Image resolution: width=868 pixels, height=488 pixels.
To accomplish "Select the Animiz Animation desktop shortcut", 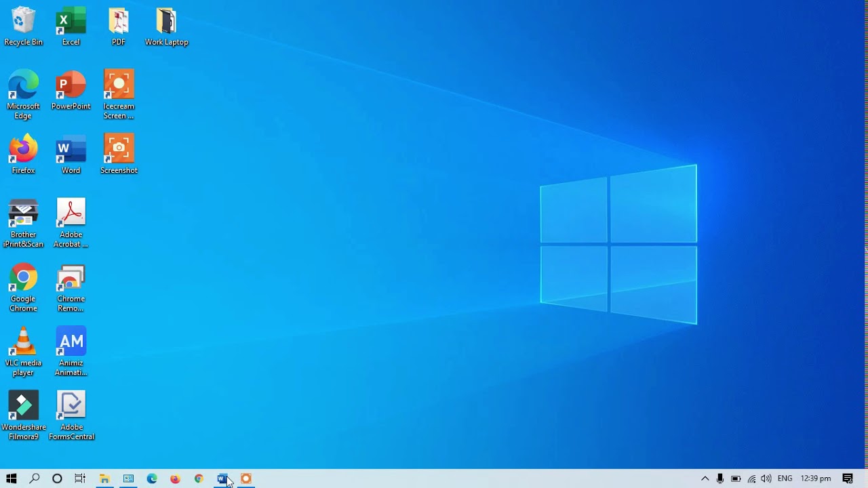I will click(x=71, y=352).
